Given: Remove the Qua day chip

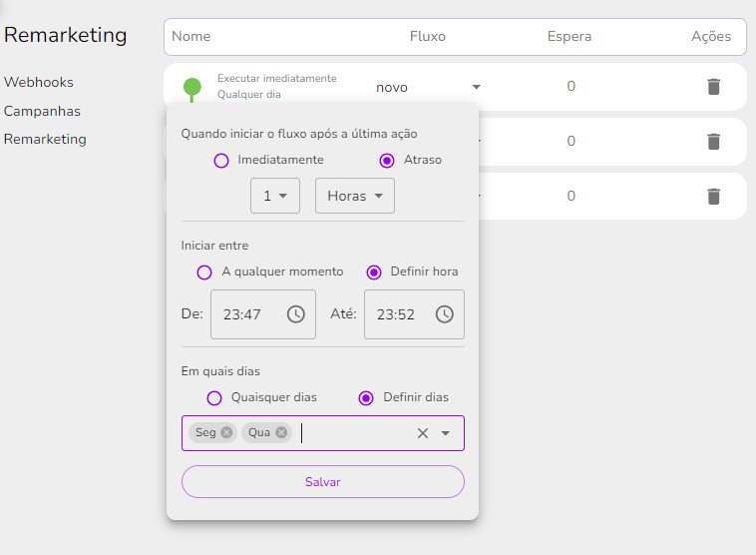Looking at the screenshot, I should pyautogui.click(x=281, y=432).
